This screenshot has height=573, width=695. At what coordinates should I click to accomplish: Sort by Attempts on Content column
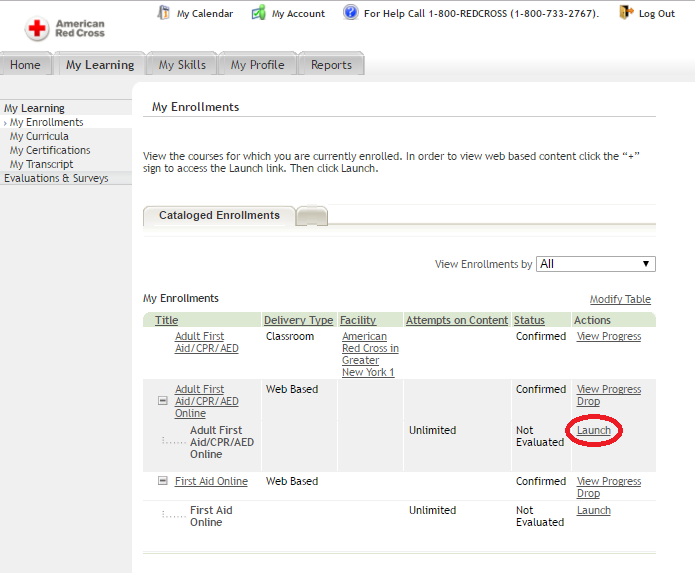pyautogui.click(x=457, y=320)
